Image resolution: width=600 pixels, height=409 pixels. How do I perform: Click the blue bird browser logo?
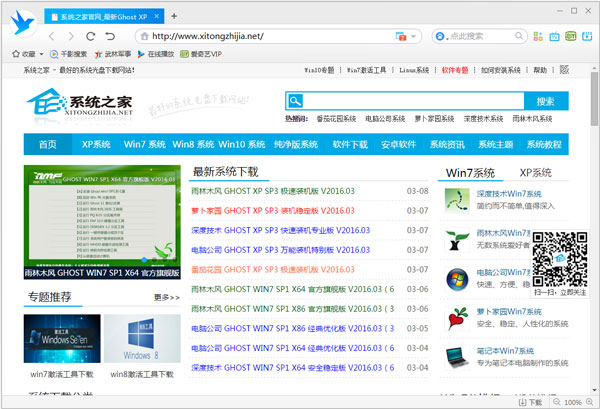click(x=23, y=23)
